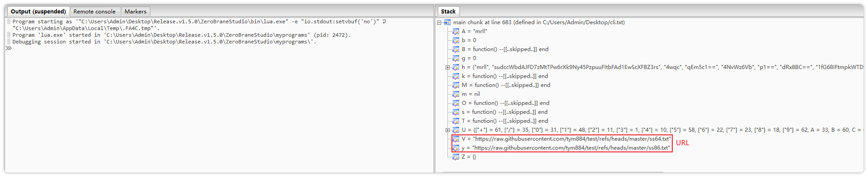The image size is (868, 177).
Task: Select the V variable ss64.txt URL row
Action: tap(567, 139)
